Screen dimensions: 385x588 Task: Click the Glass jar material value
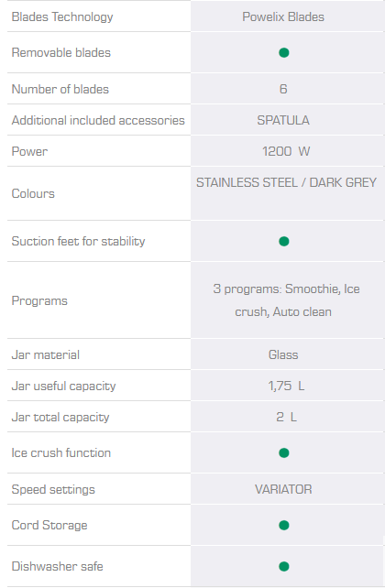point(283,354)
